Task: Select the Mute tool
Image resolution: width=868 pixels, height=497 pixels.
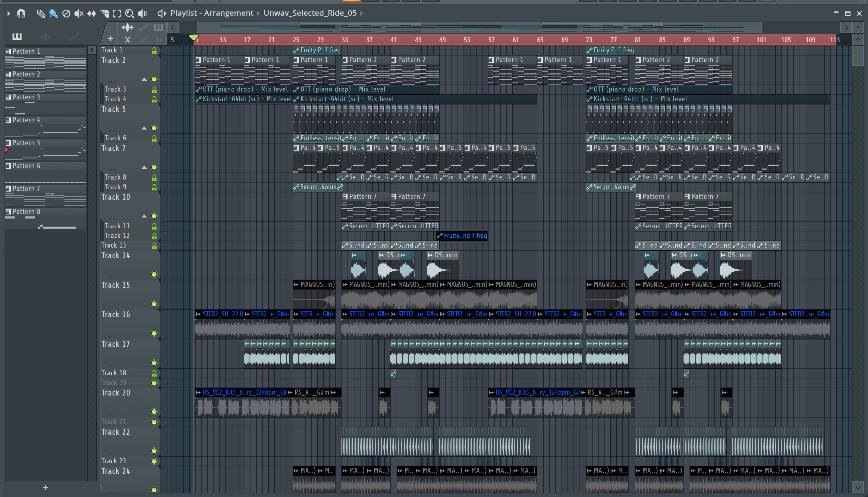Action: [79, 13]
